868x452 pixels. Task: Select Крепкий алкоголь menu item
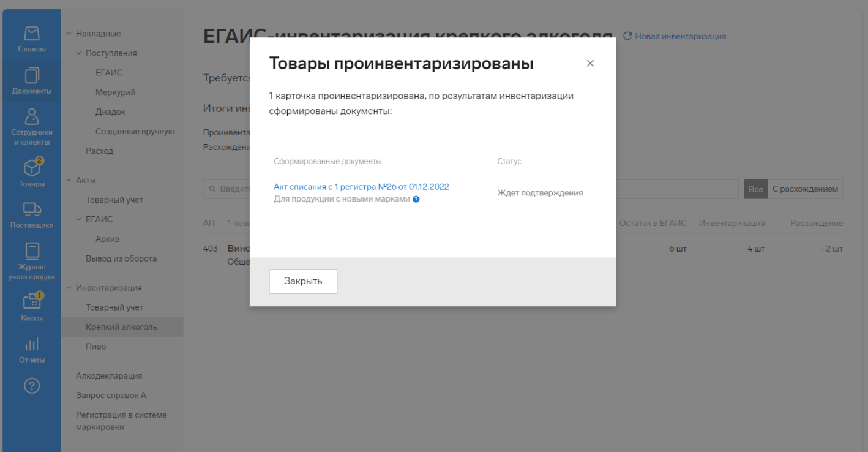pos(121,327)
